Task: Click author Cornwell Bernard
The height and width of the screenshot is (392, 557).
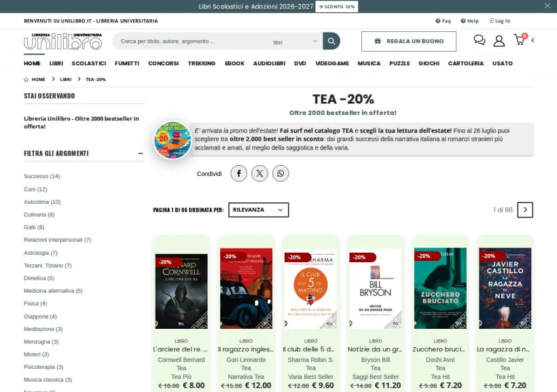Action: pos(181,360)
